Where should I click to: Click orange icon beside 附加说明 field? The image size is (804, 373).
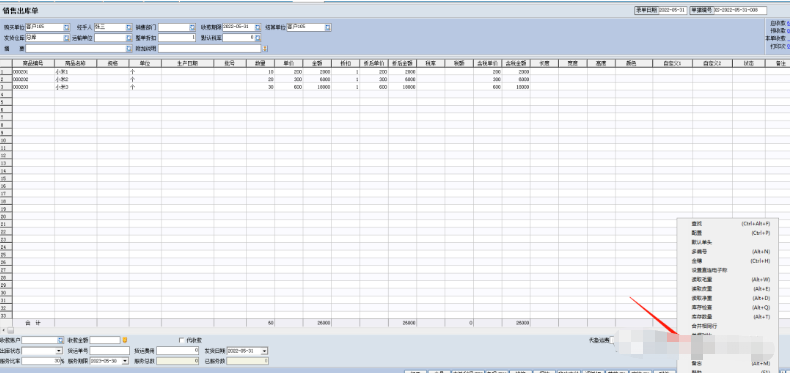[x=265, y=48]
